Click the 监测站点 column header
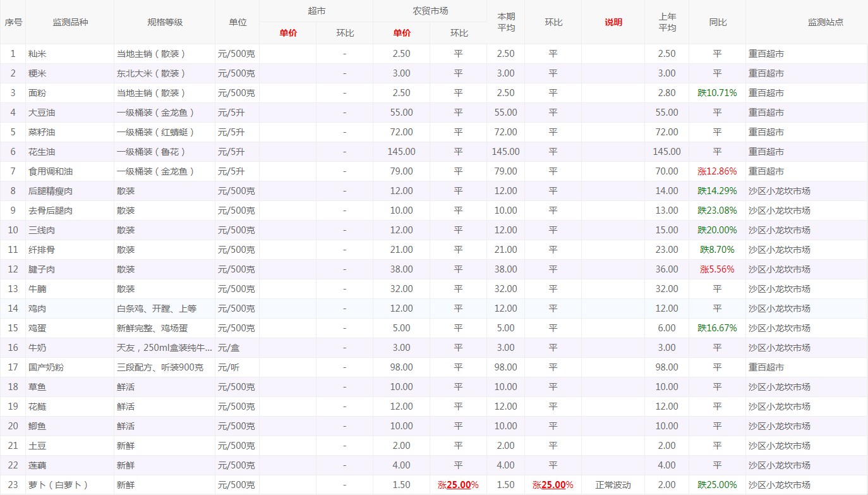The width and height of the screenshot is (868, 495). coord(825,22)
